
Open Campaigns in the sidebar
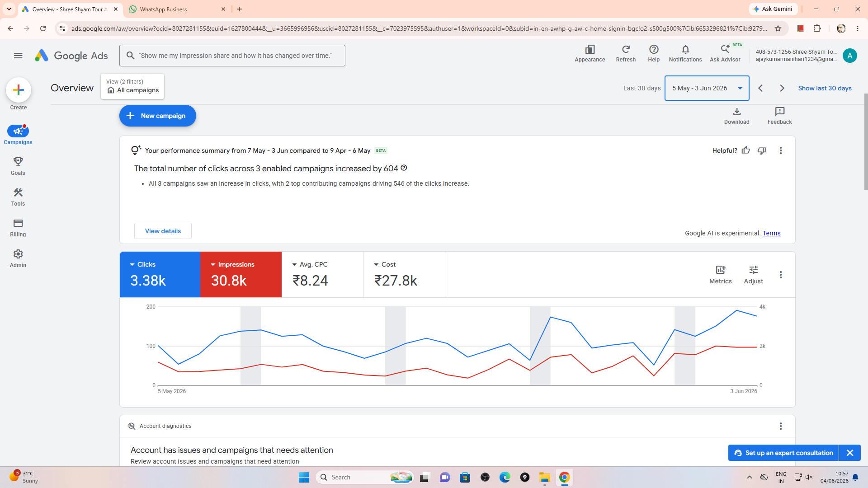[x=18, y=135]
